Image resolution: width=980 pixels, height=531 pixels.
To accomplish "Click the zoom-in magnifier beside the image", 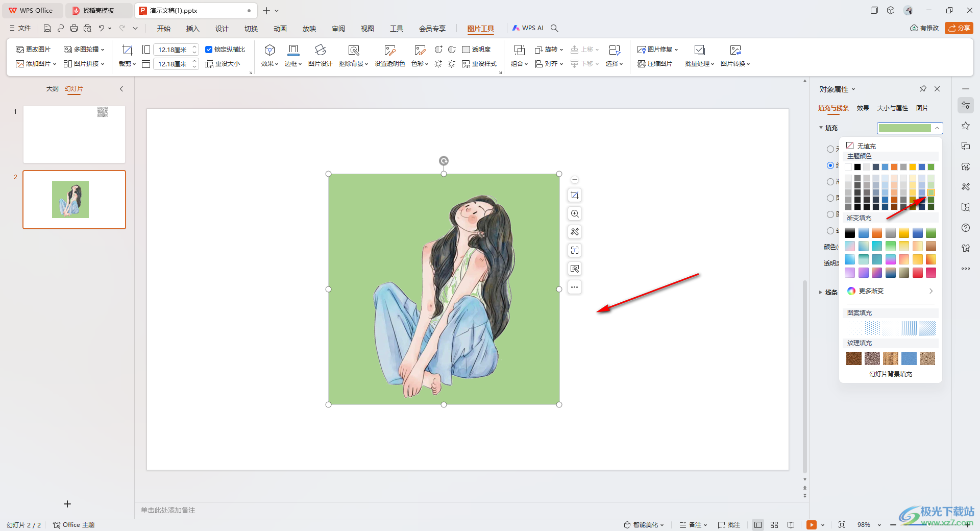I will (x=575, y=214).
